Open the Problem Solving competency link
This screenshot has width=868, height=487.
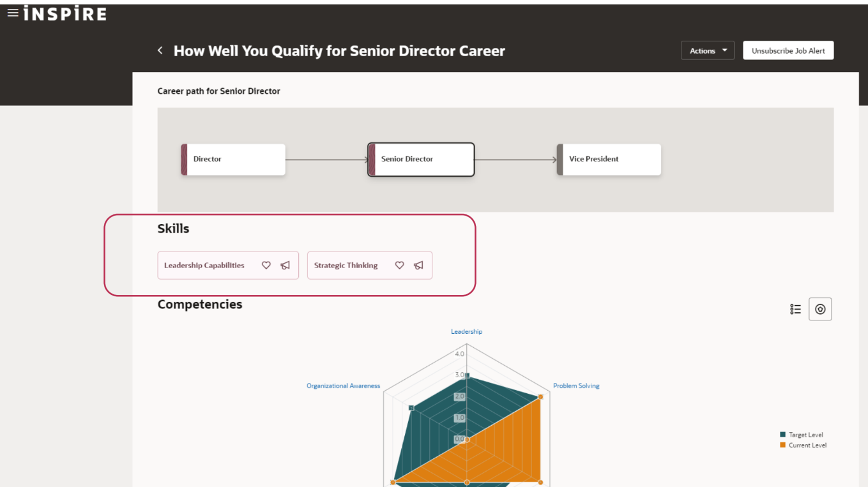tap(575, 386)
